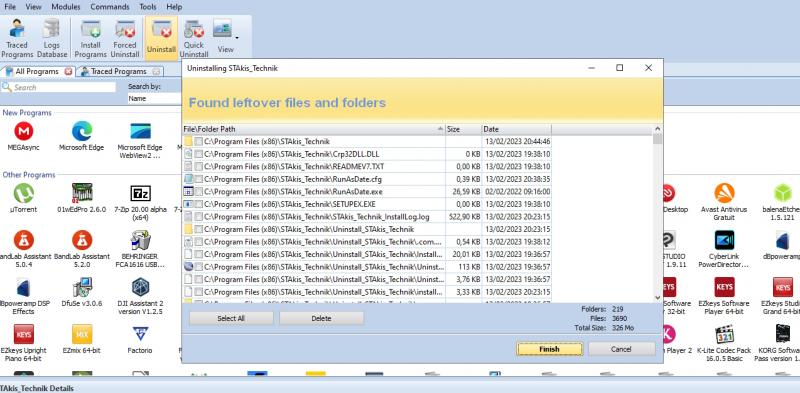Click the Delete button
Image resolution: width=800 pixels, height=393 pixels.
[321, 318]
